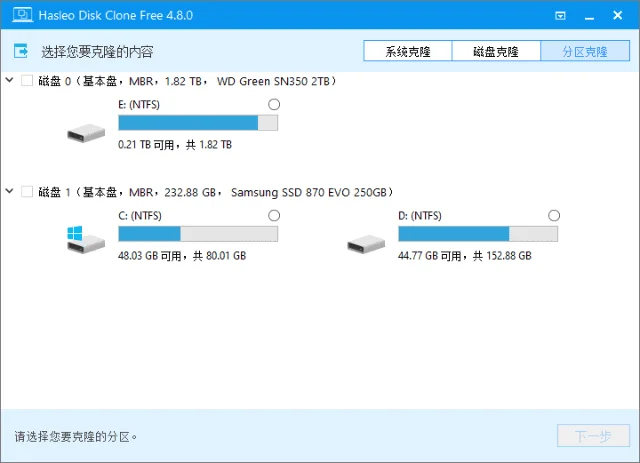Screen dimensions: 640x463
Task: Select the E: partition radio button
Action: 274,105
